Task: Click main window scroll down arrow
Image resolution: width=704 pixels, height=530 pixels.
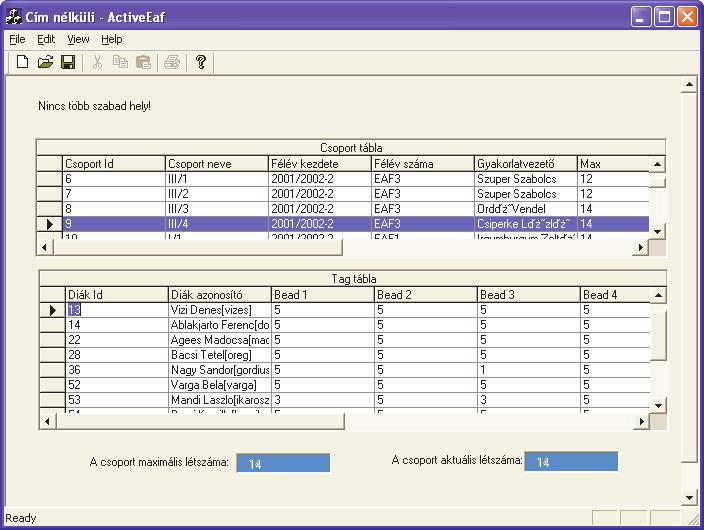Action: click(x=689, y=497)
